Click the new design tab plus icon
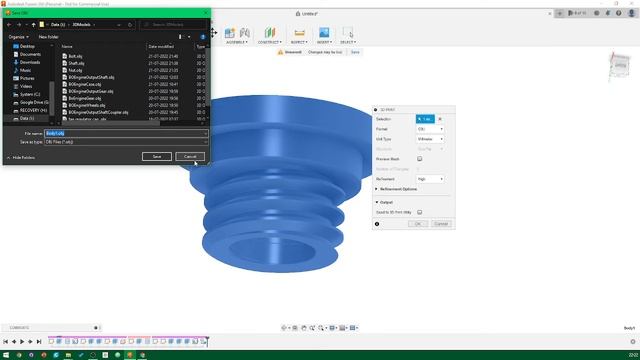 tap(560, 13)
